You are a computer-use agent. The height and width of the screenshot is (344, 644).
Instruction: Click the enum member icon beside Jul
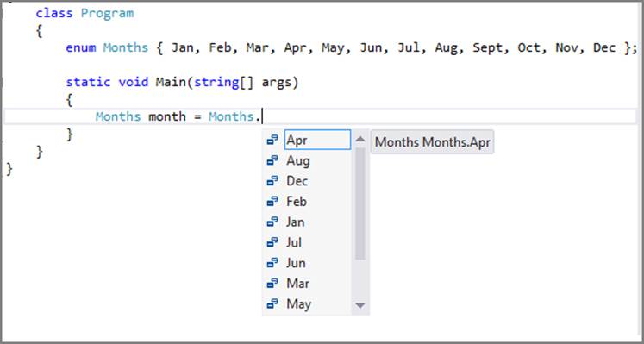[x=272, y=242]
